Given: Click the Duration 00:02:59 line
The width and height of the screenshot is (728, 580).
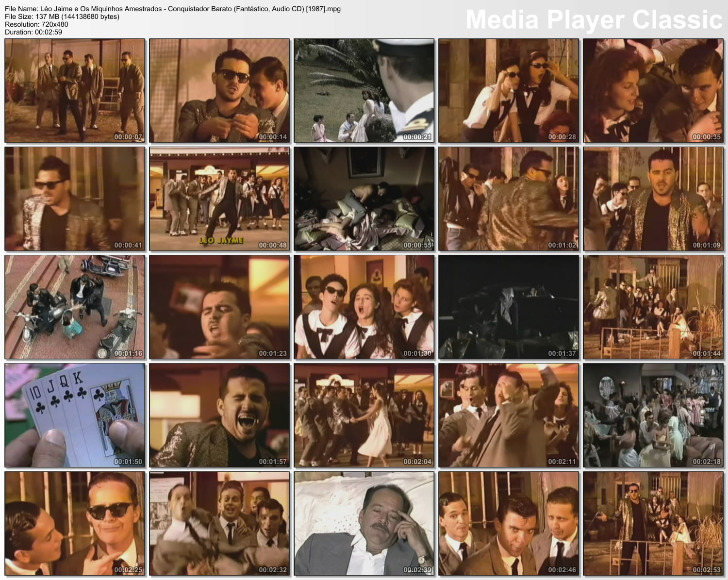Looking at the screenshot, I should tap(33, 32).
